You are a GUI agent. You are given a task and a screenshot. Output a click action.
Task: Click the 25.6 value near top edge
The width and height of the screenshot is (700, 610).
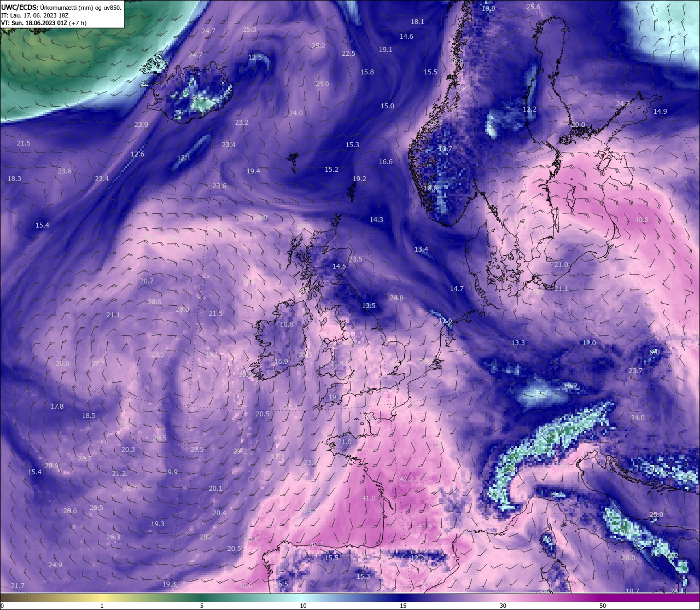(533, 7)
